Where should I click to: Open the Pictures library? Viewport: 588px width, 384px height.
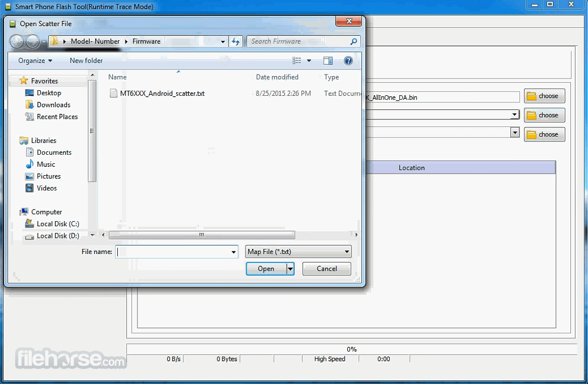click(48, 176)
